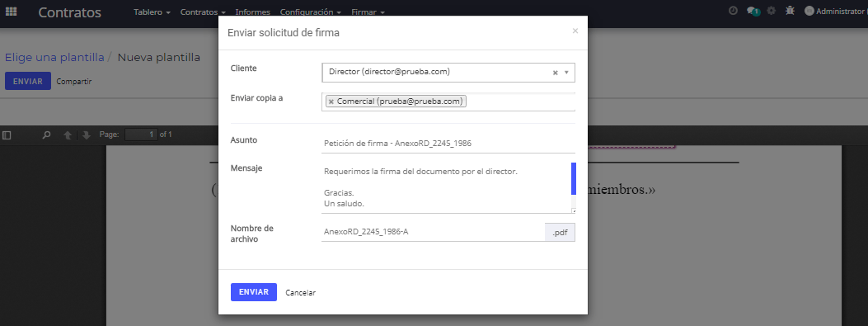
Task: Click ENVIAR button in the dialog
Action: [x=254, y=292]
